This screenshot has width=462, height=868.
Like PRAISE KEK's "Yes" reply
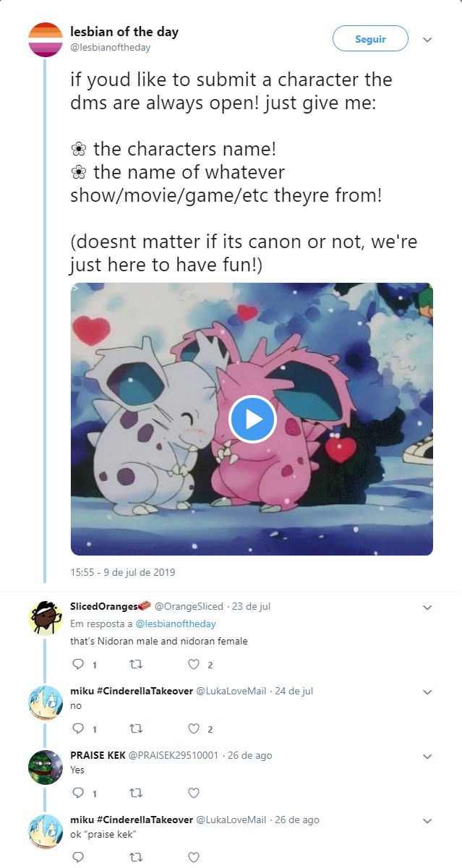193,793
